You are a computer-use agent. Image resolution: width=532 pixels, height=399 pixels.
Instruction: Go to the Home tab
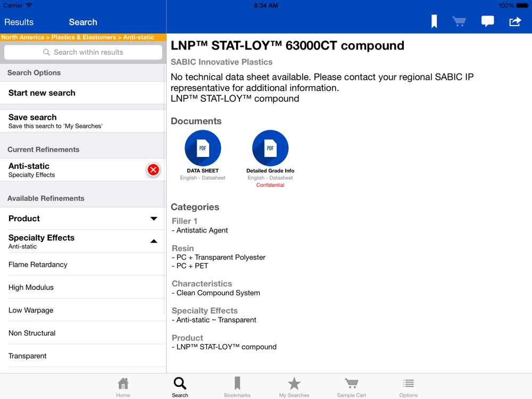123,387
